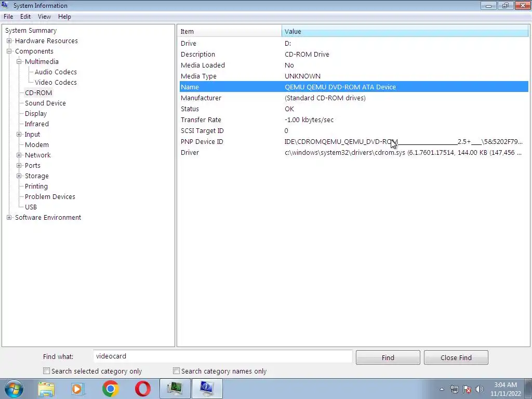This screenshot has height=399, width=532.
Task: Select the CD-ROM tree item
Action: coord(38,92)
